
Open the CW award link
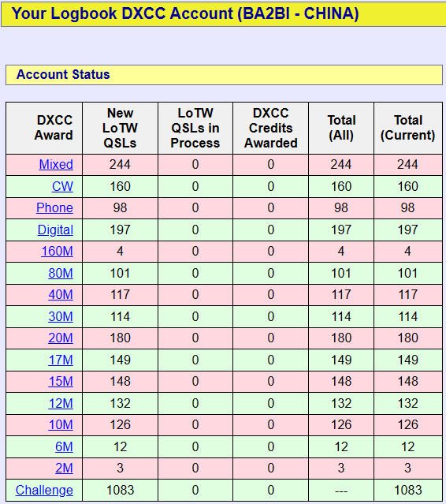click(x=62, y=186)
